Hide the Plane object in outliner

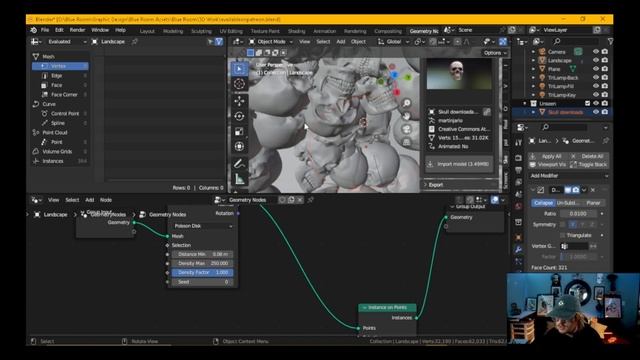[x=596, y=69]
